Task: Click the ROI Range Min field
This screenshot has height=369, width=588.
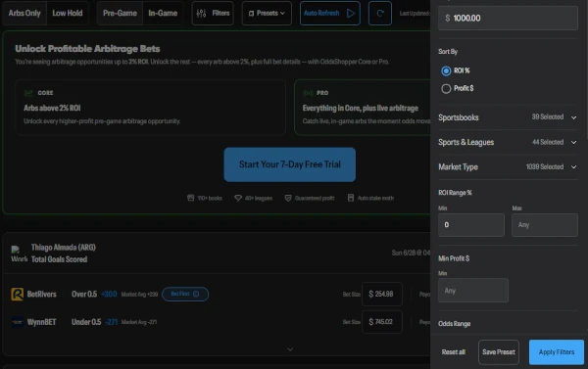Action: [x=471, y=225]
